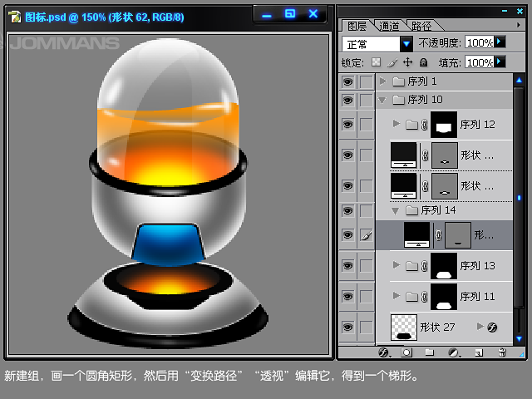This screenshot has height=399, width=532.
Task: Collapse the 序列 10 group
Action: 382,101
